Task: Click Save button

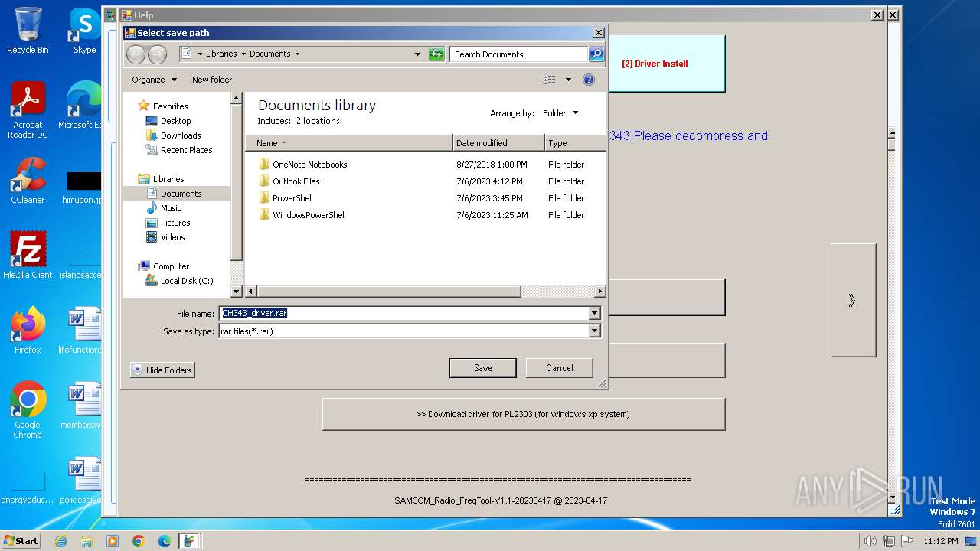Action: coord(483,368)
